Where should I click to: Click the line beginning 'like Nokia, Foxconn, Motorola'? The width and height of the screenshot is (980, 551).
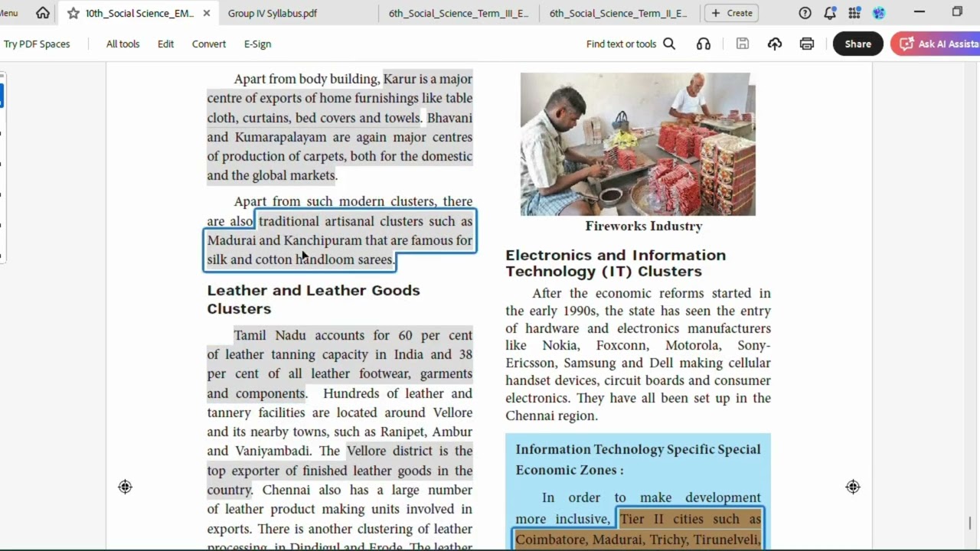coord(638,345)
